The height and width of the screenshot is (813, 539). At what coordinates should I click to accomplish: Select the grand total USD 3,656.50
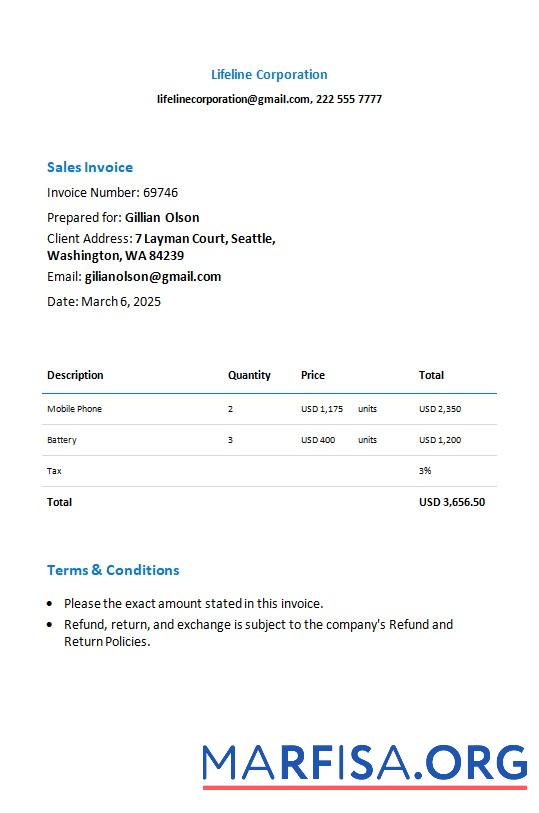tap(452, 502)
